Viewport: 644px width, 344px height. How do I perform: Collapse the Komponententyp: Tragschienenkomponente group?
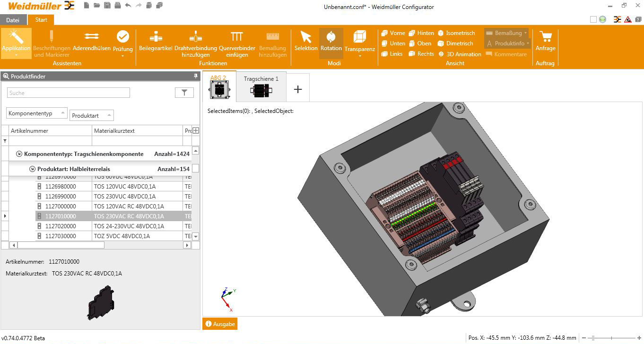(x=19, y=154)
